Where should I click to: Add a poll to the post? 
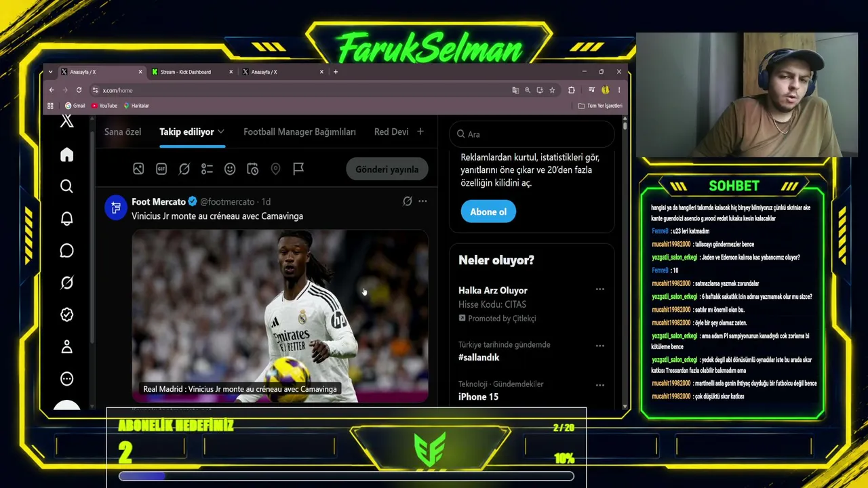[x=207, y=169]
